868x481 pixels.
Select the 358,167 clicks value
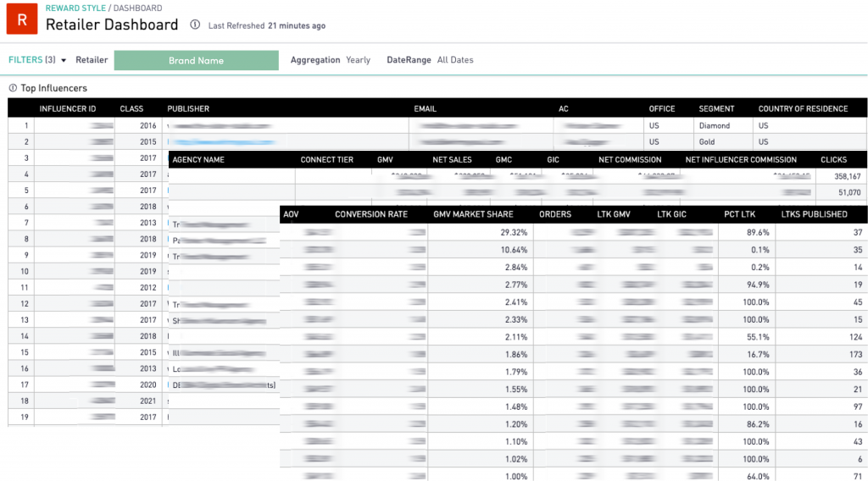[x=848, y=176]
